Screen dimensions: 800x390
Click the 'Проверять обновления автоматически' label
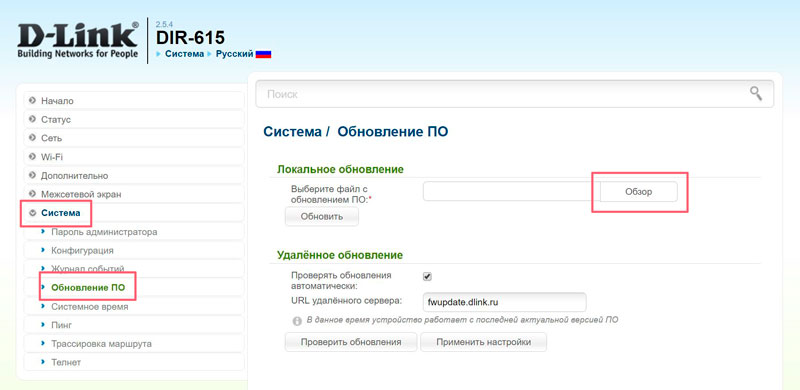[x=341, y=281]
